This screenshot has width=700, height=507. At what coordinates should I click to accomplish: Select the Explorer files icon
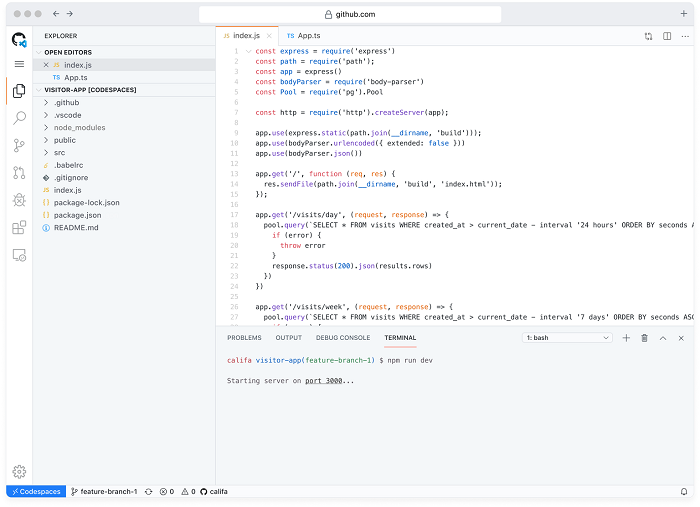[x=19, y=91]
